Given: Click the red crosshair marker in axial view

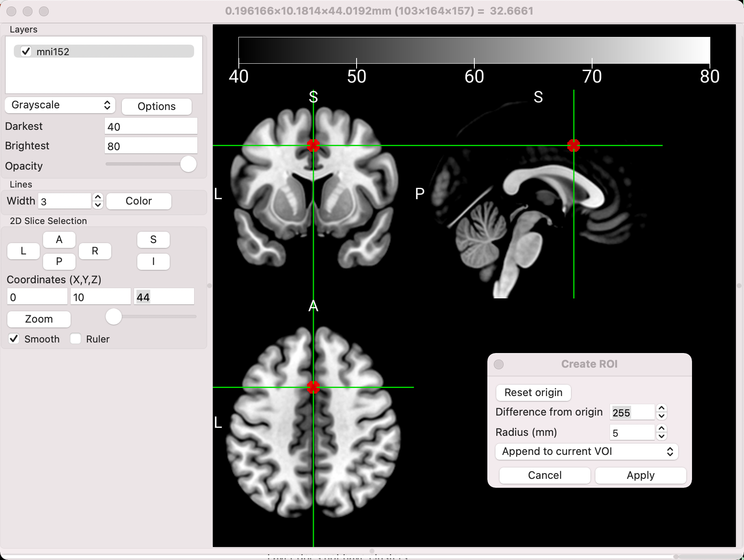Looking at the screenshot, I should [x=313, y=387].
